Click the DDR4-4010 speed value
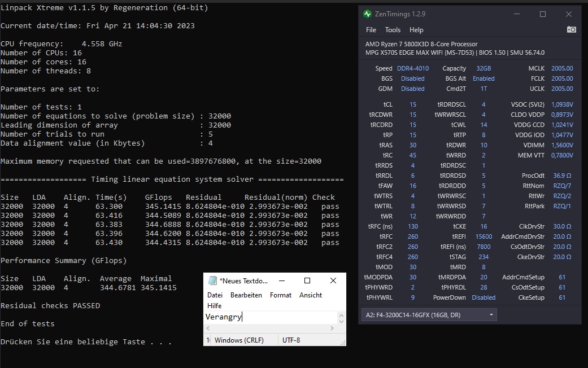The width and height of the screenshot is (588, 368). (x=413, y=69)
